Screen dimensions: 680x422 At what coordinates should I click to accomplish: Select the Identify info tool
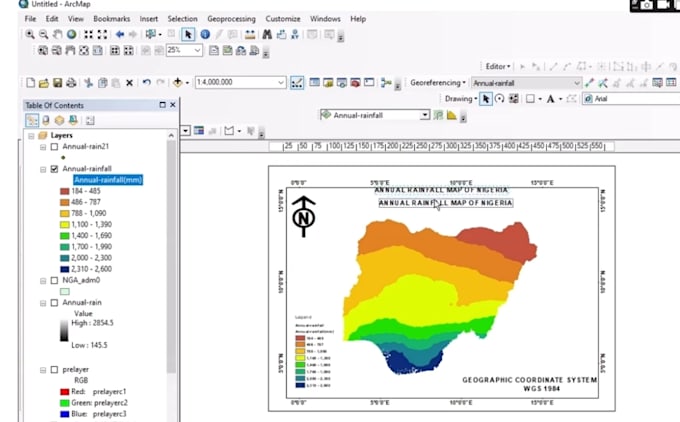(x=205, y=34)
